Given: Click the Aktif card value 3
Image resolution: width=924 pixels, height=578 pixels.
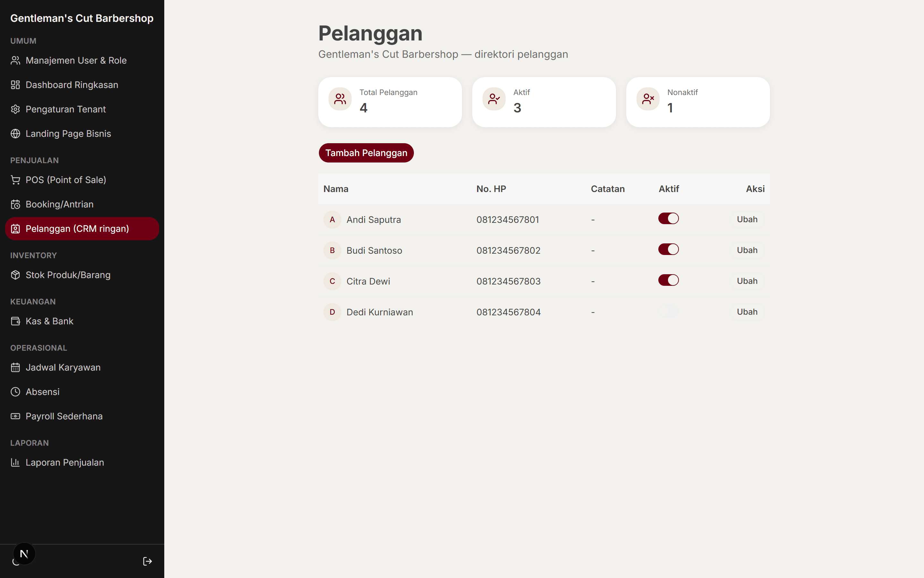Looking at the screenshot, I should [518, 108].
